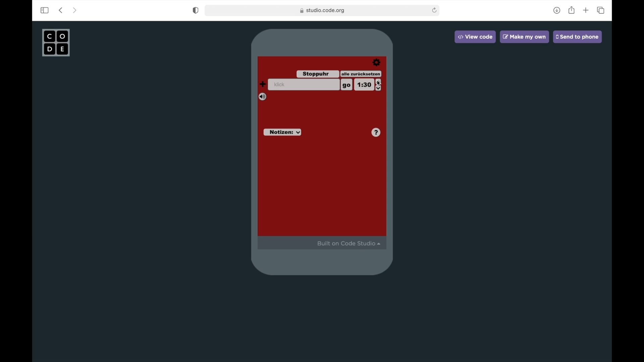Click the Safari share icon

tap(572, 10)
